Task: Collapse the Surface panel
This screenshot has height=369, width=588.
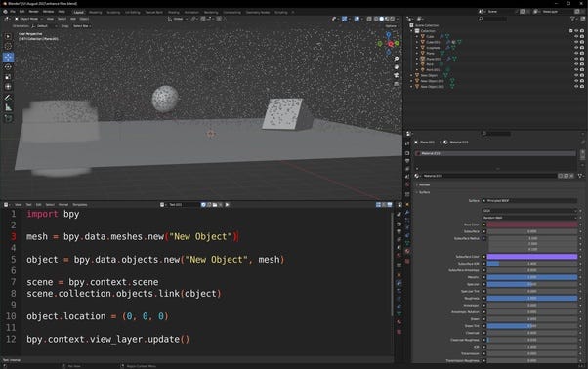Action: tap(424, 192)
